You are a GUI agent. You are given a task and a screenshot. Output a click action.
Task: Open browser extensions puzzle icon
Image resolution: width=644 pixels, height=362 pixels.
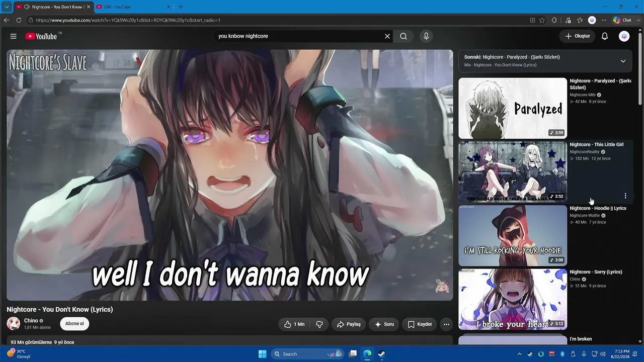point(554,20)
